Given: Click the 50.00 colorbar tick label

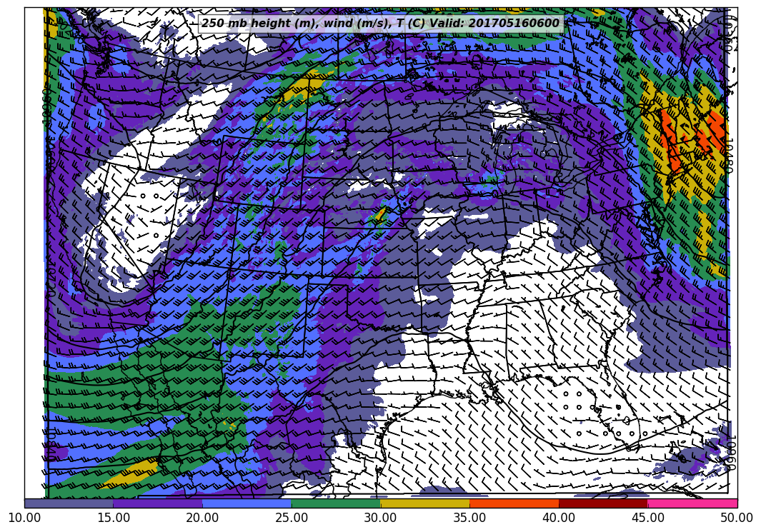Looking at the screenshot, I should click(736, 518).
